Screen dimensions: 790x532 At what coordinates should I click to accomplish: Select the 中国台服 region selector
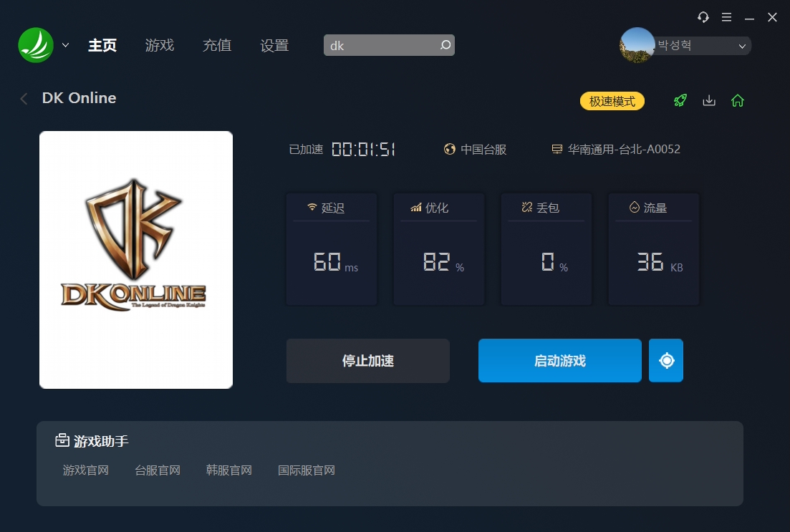click(x=476, y=150)
